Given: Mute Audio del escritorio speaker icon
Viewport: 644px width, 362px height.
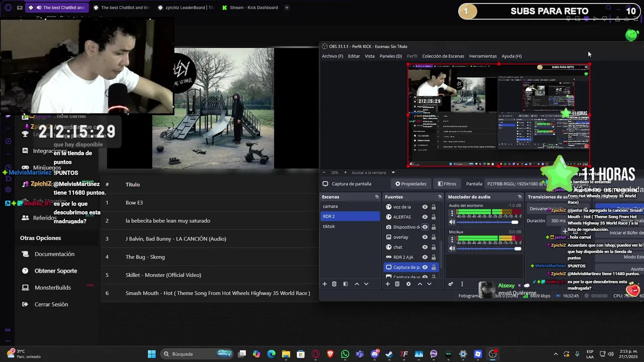Looking at the screenshot, I should point(452,222).
